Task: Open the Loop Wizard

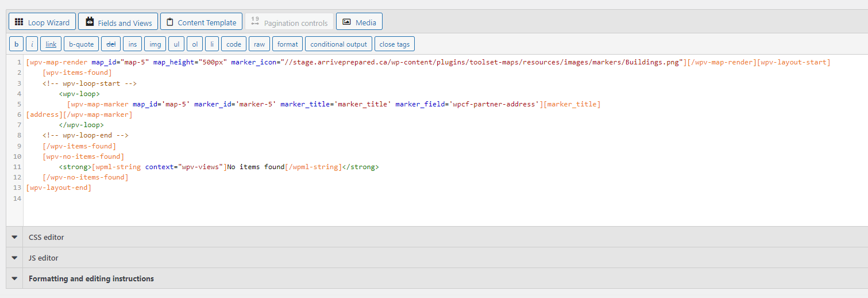Action: tap(42, 22)
